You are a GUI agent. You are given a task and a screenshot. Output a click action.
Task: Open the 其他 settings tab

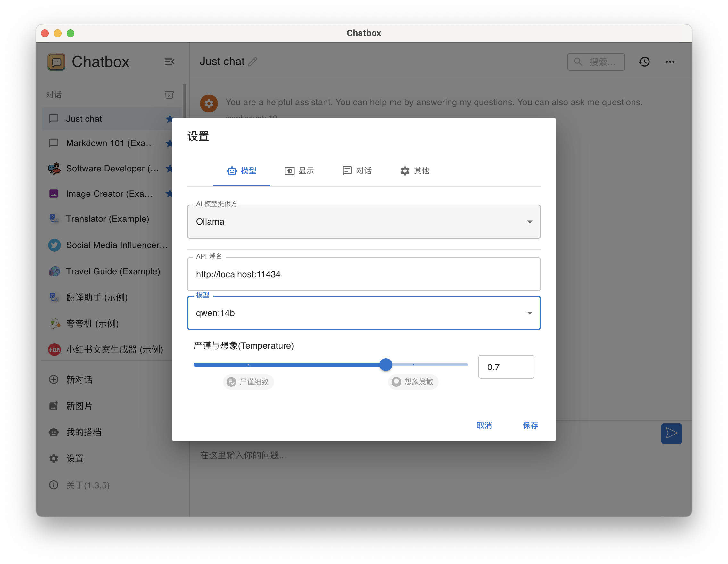(415, 171)
